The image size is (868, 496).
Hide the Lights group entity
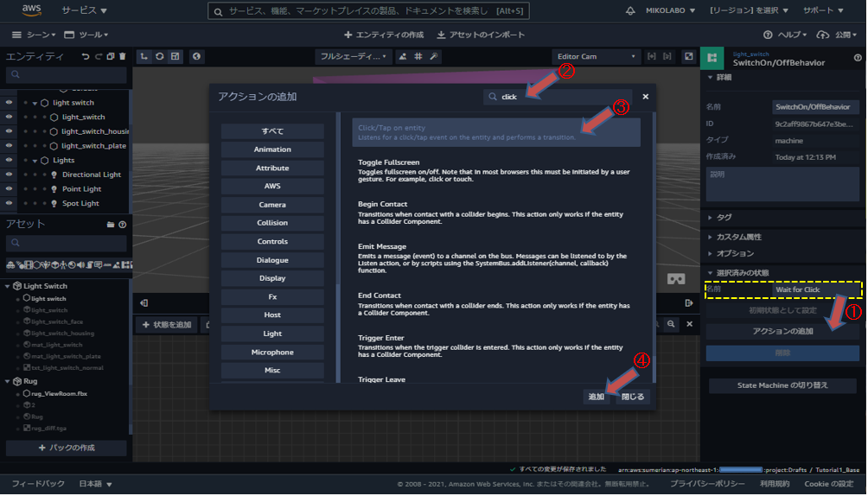(x=9, y=161)
